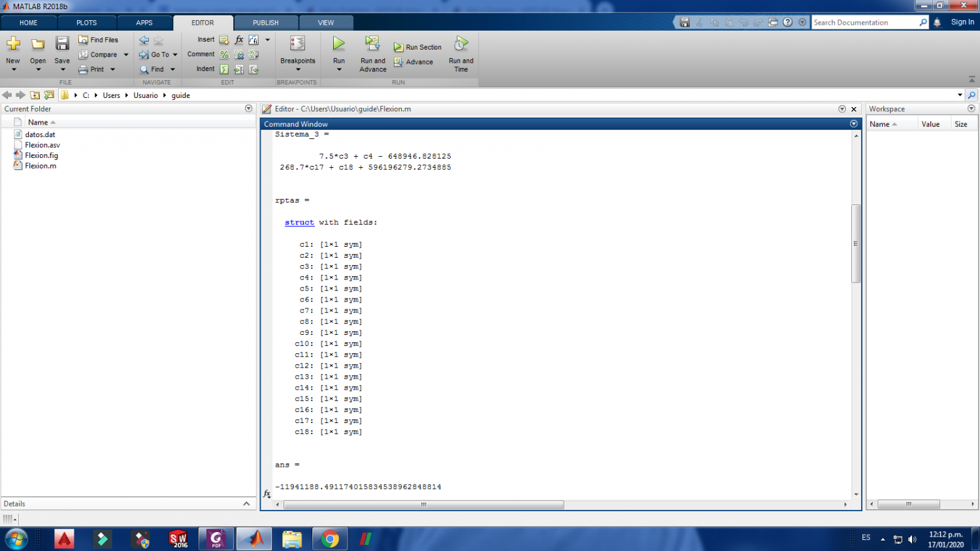Open the Compare tool
This screenshot has width=980, height=551.
[x=99, y=55]
